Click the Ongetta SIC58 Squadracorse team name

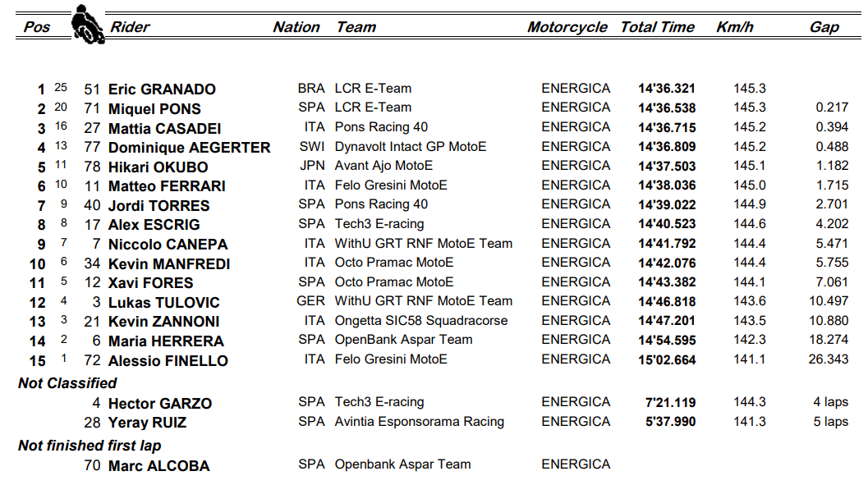pyautogui.click(x=420, y=321)
